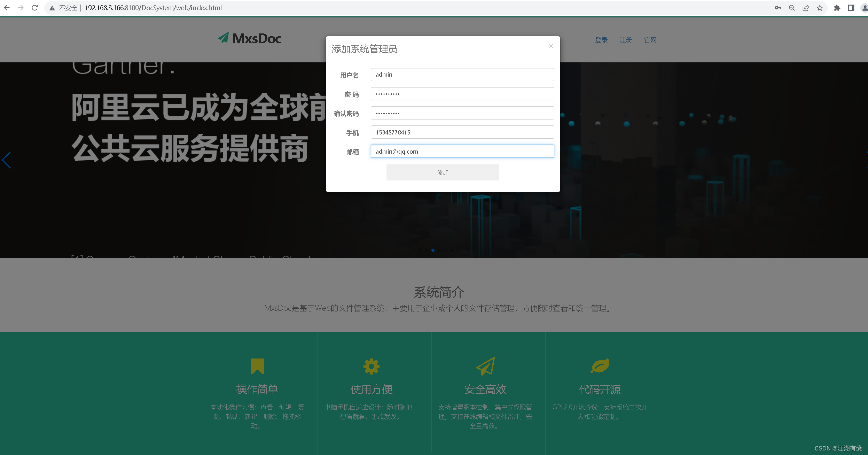Image resolution: width=868 pixels, height=455 pixels.
Task: Click the page reload button
Action: click(34, 7)
